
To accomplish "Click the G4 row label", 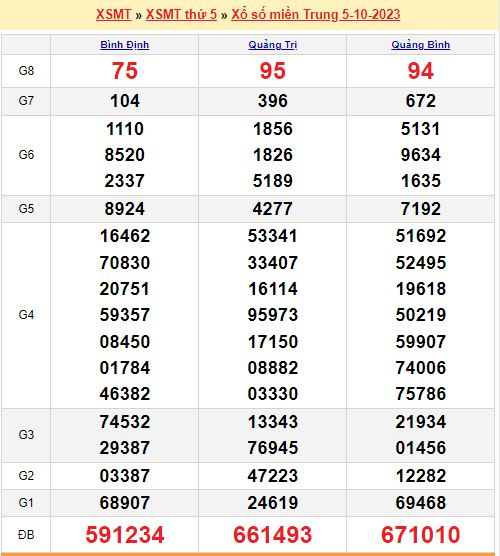I will tap(26, 315).
